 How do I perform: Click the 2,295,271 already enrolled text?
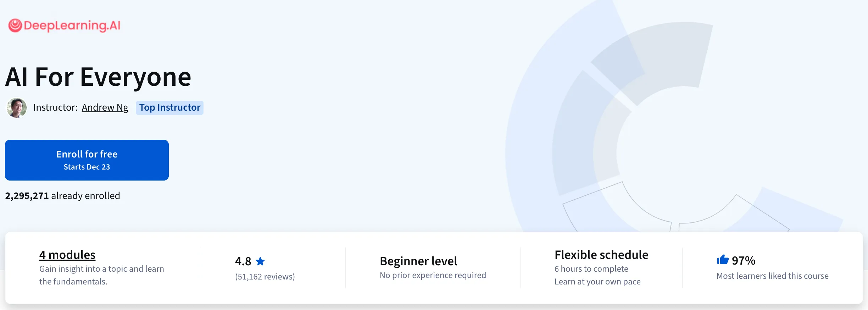pyautogui.click(x=62, y=196)
